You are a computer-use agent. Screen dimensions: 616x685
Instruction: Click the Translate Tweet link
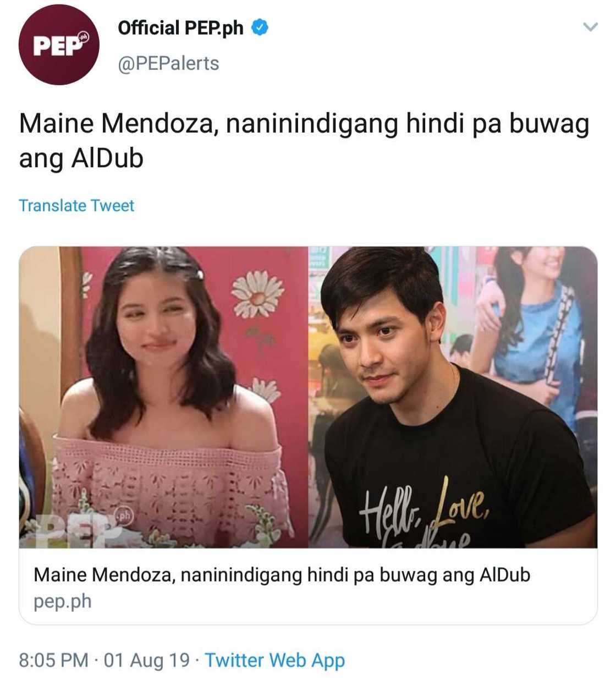(x=76, y=205)
